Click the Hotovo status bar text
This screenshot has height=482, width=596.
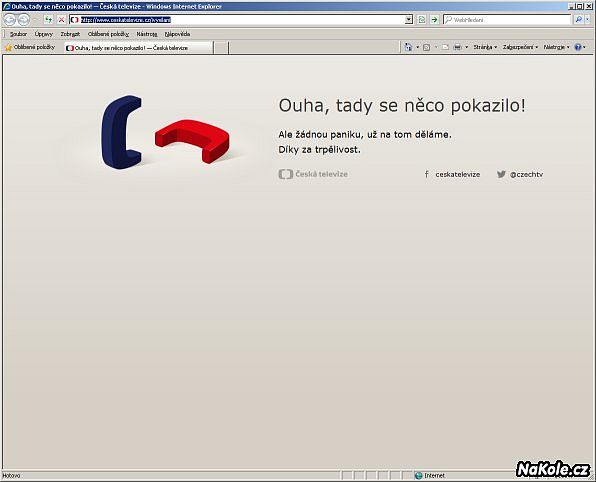[x=11, y=476]
